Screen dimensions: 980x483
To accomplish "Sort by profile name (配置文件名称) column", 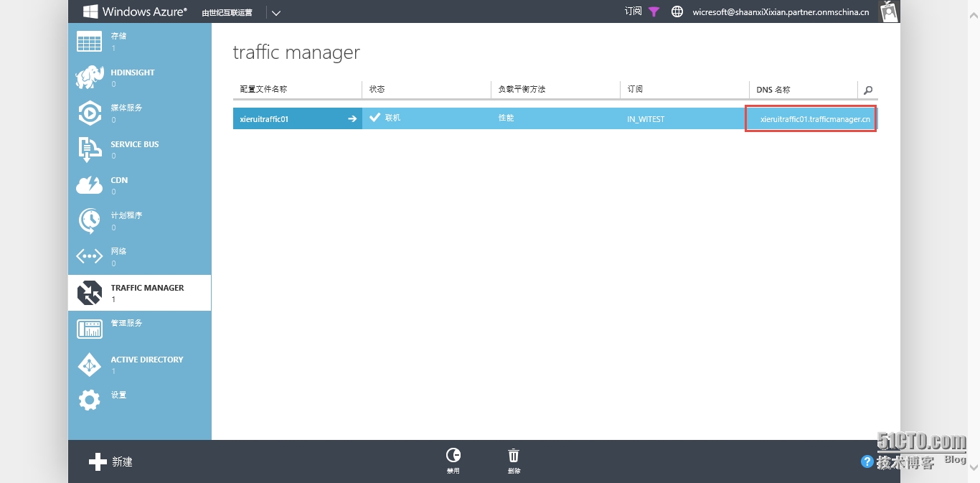I will 263,89.
